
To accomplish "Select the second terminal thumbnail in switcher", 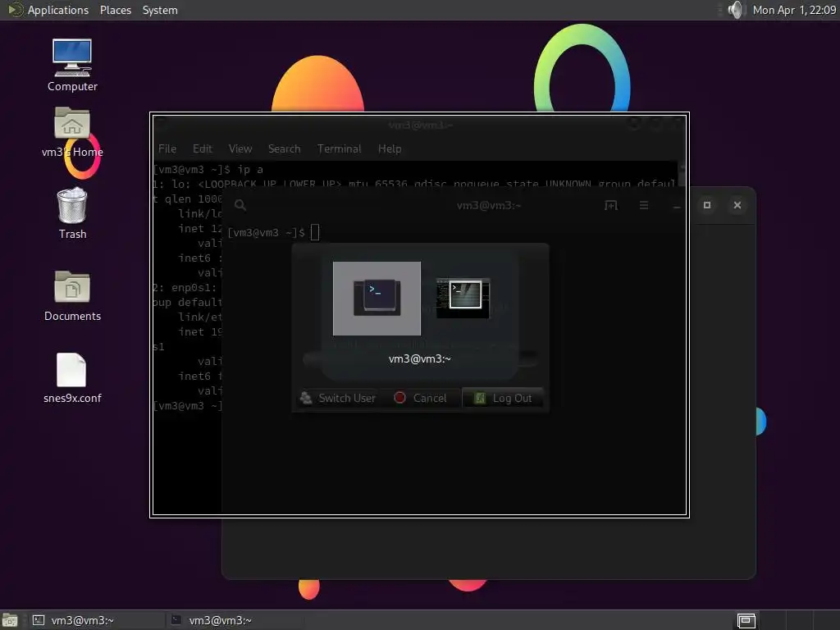I will coord(463,298).
